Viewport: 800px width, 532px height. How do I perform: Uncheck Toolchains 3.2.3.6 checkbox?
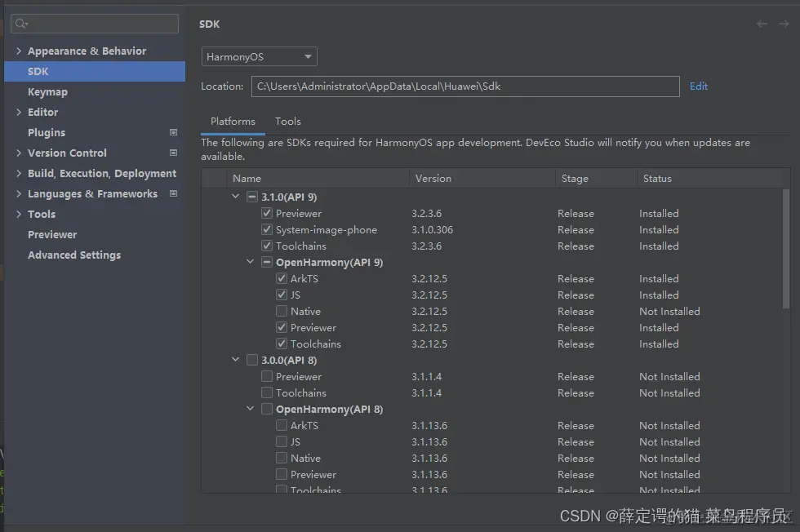[267, 246]
